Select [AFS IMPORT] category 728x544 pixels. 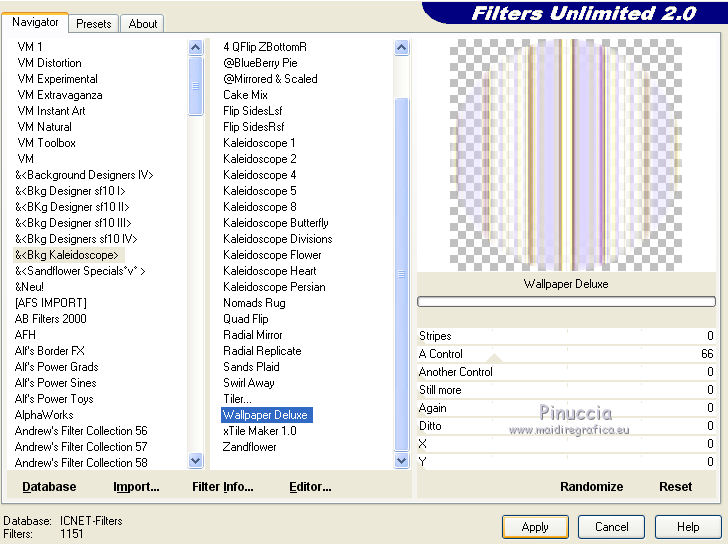pos(51,303)
